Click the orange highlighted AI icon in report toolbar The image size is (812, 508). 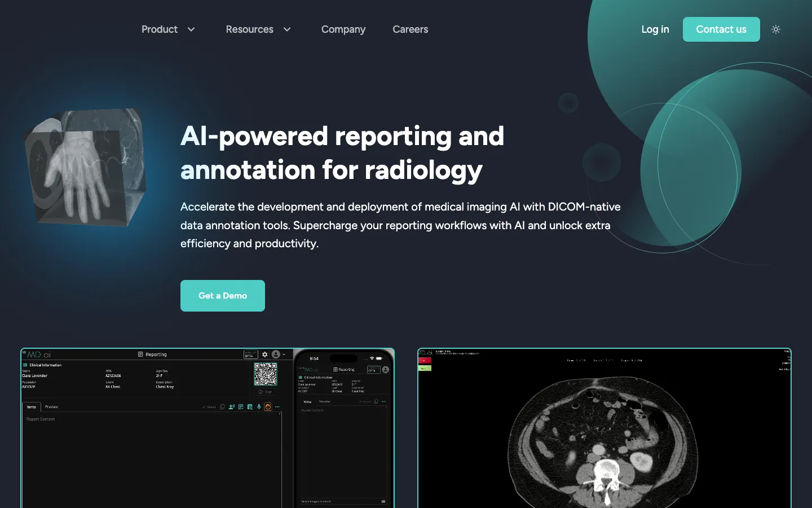268,407
